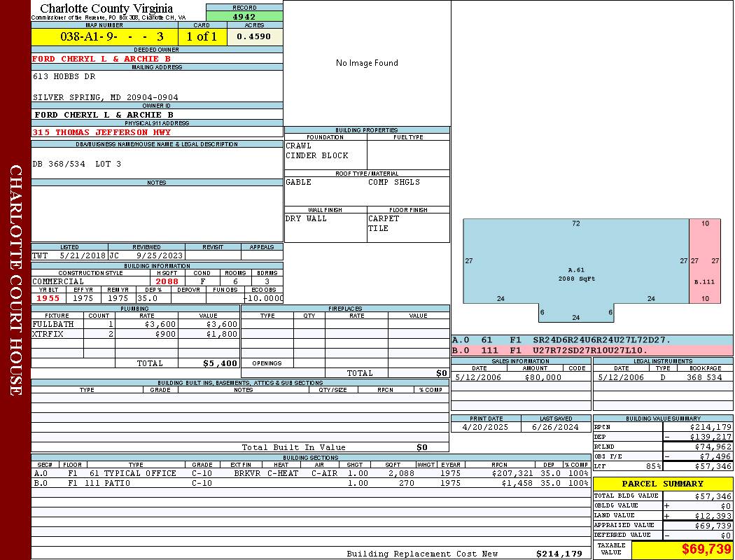Select the red taxable value $69,739

point(706,549)
